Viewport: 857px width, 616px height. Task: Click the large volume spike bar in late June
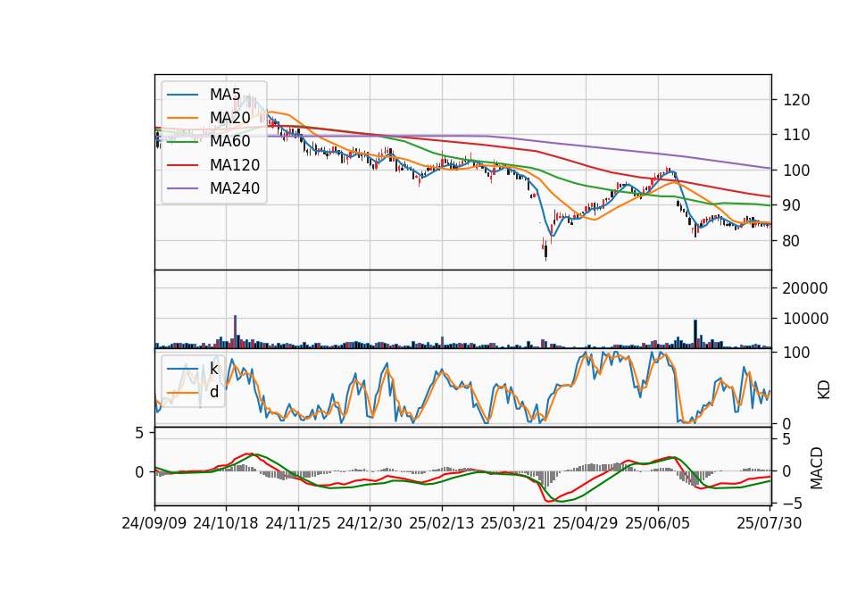coord(695,334)
